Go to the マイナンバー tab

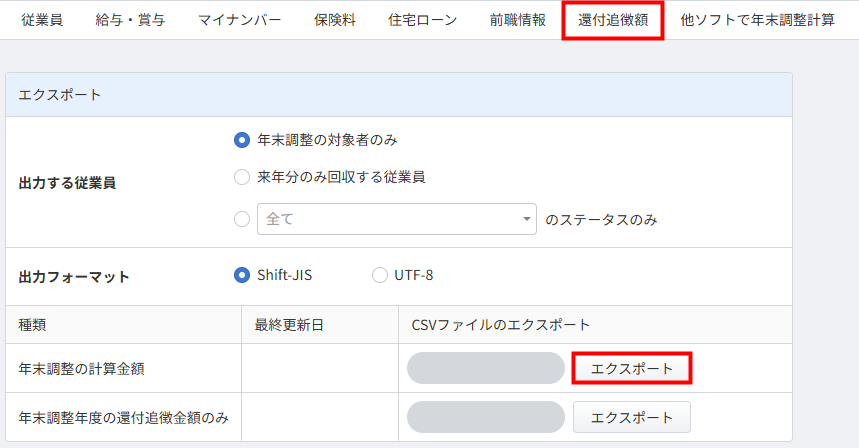pyautogui.click(x=239, y=20)
